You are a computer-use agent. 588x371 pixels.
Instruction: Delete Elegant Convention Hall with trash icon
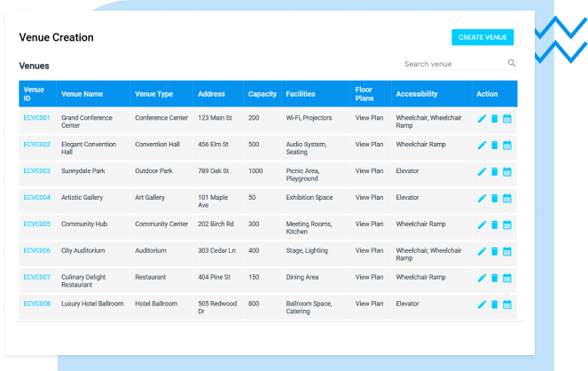pos(495,145)
